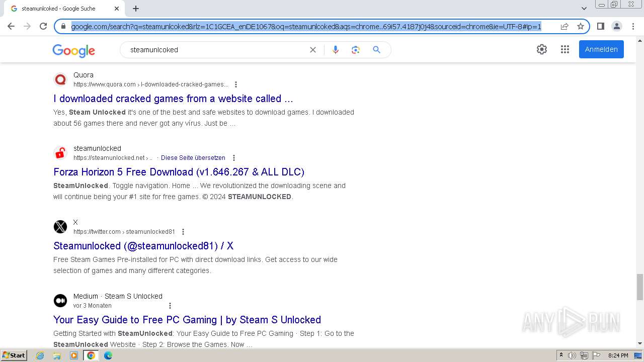Open Forza Horizon 5 Free Download link
644x362 pixels.
(179, 172)
